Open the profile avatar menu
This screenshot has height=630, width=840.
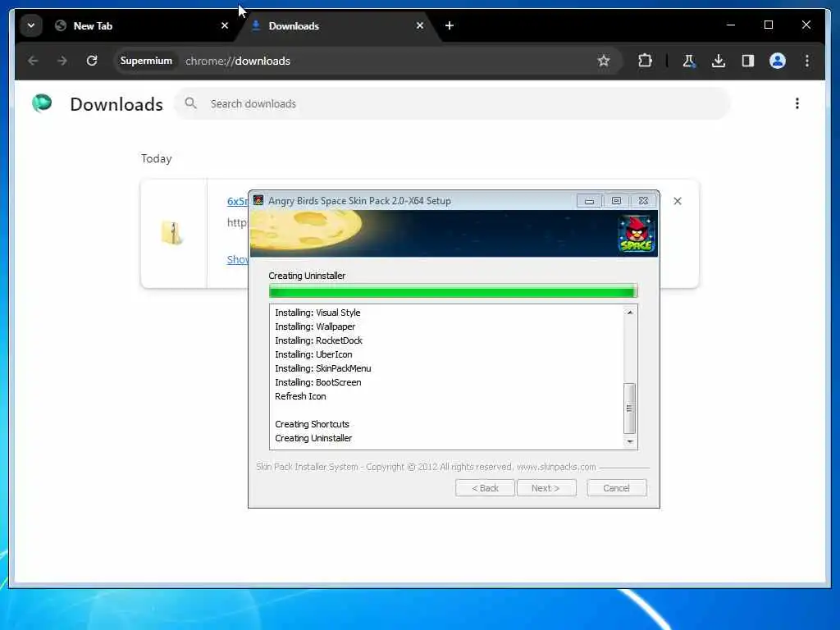(x=778, y=61)
